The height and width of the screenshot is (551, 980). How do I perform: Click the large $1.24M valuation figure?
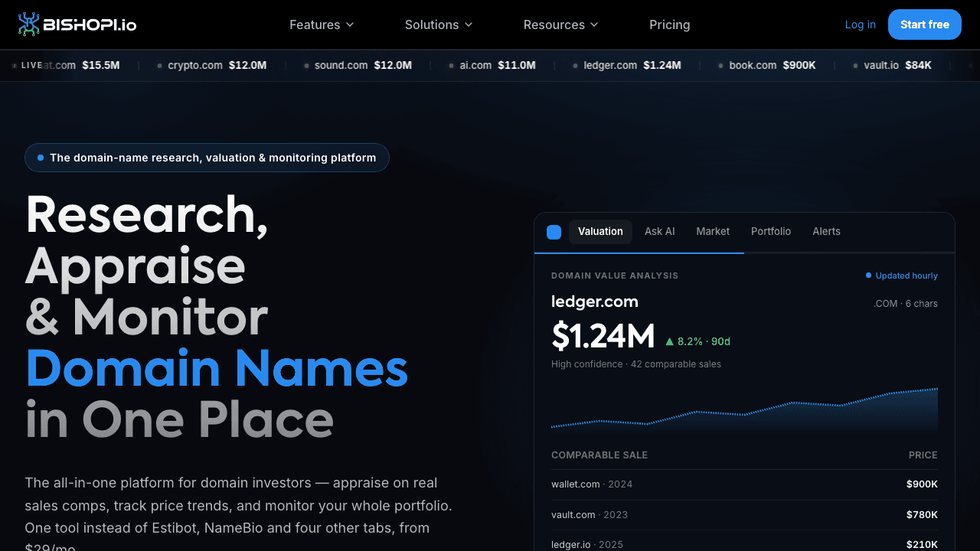tap(603, 337)
